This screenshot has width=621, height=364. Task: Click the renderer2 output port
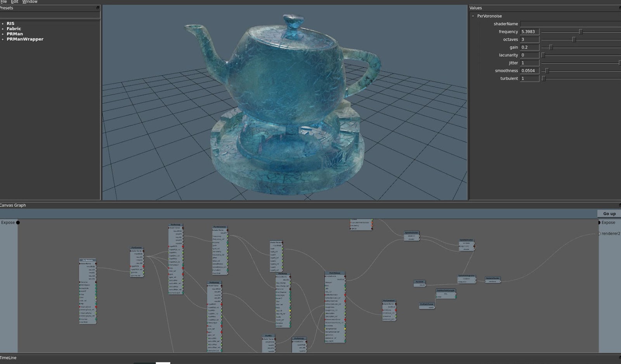(x=600, y=234)
